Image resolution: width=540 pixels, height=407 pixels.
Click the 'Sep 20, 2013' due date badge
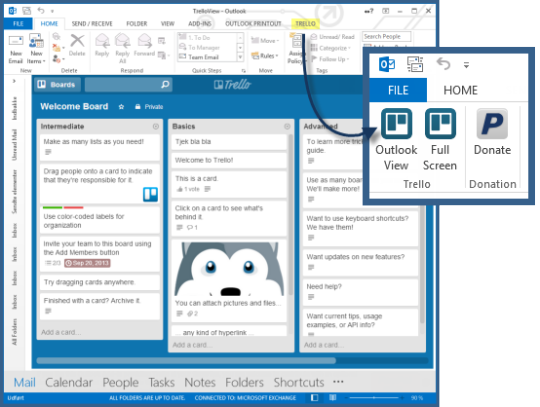click(x=87, y=263)
